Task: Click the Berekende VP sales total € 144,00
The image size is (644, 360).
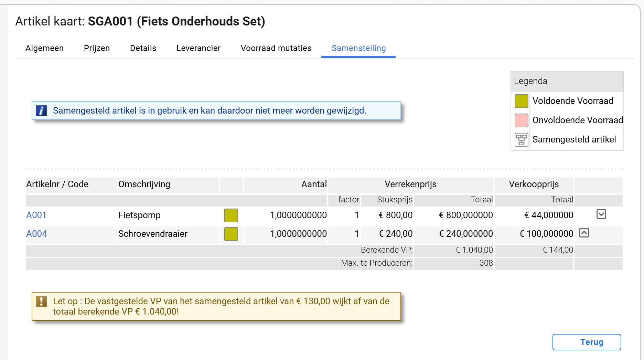Action: click(x=558, y=250)
